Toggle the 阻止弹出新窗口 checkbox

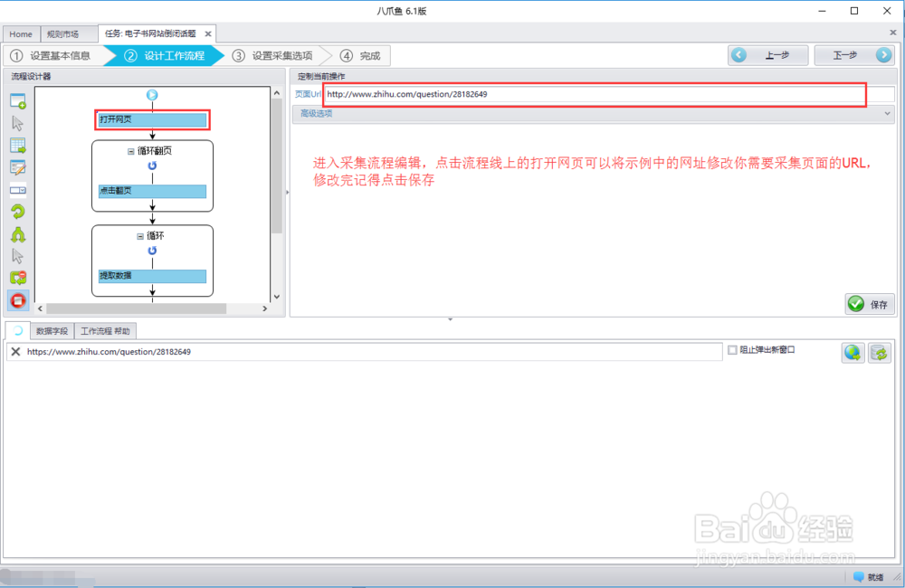(x=732, y=350)
